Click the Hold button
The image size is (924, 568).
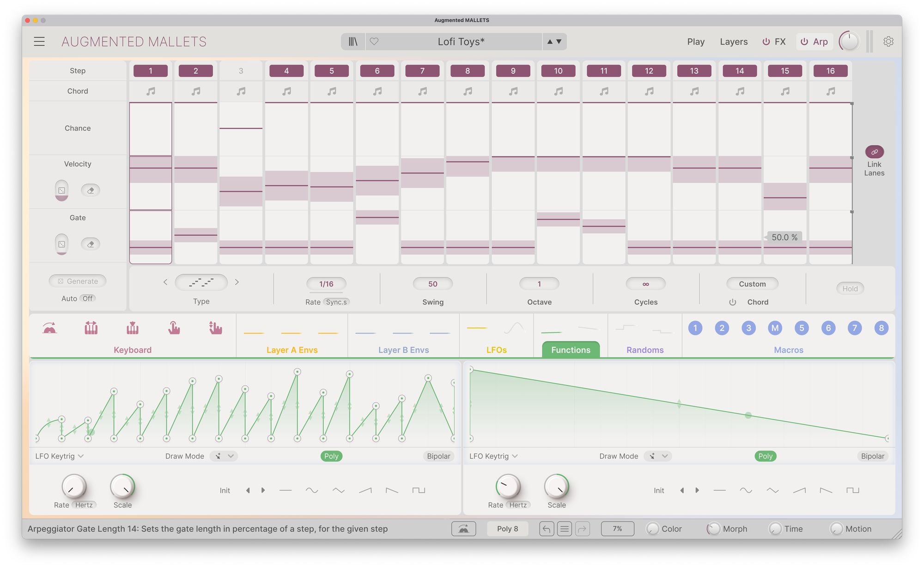[x=850, y=289]
